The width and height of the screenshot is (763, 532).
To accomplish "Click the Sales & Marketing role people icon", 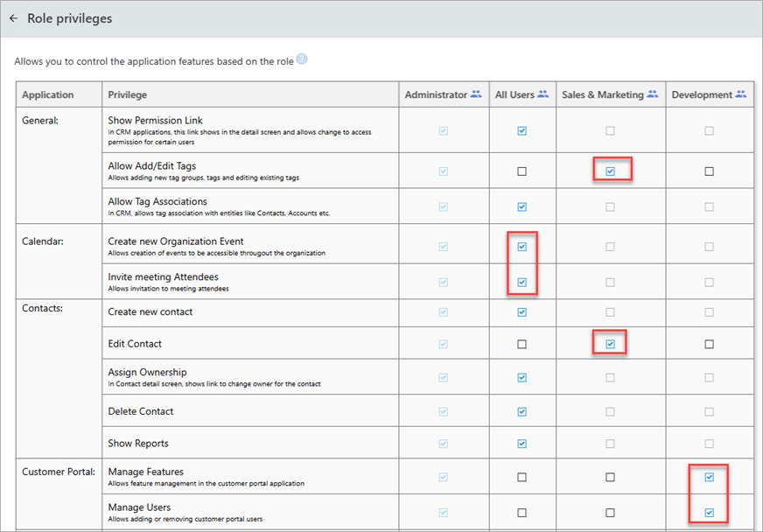I will [653, 94].
